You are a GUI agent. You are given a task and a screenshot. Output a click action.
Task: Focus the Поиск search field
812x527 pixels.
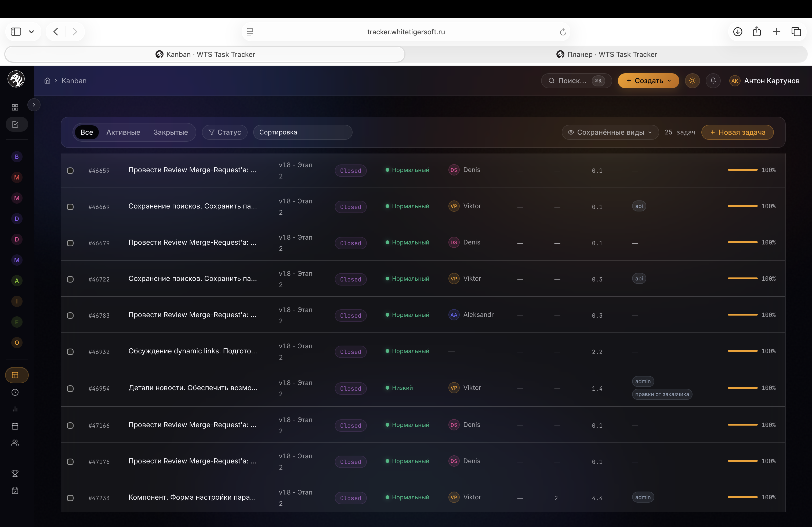coord(576,81)
